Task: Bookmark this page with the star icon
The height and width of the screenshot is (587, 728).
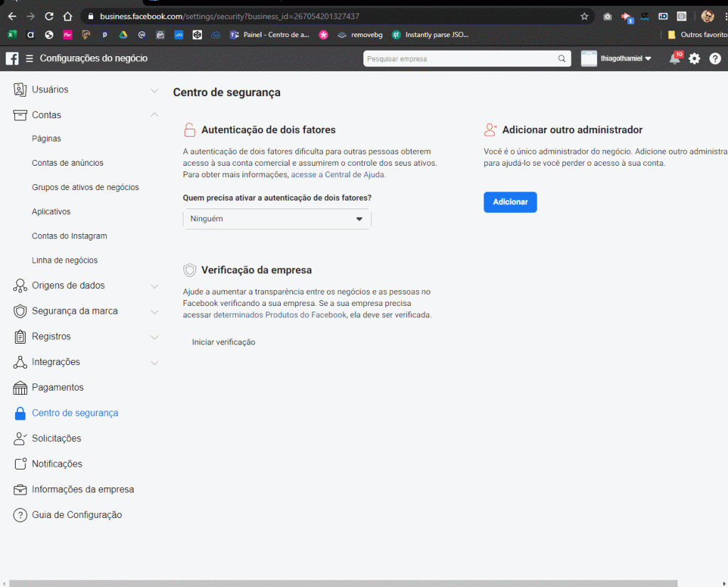Action: pyautogui.click(x=584, y=16)
